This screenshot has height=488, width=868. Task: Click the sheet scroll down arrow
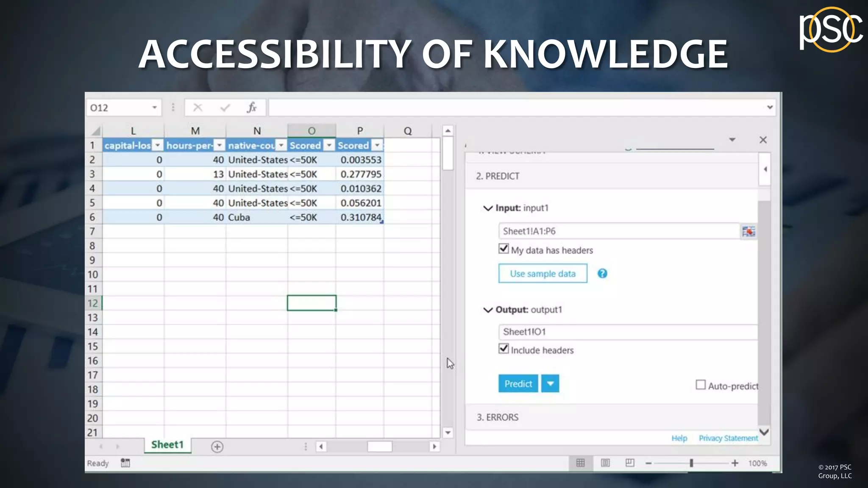(x=448, y=433)
